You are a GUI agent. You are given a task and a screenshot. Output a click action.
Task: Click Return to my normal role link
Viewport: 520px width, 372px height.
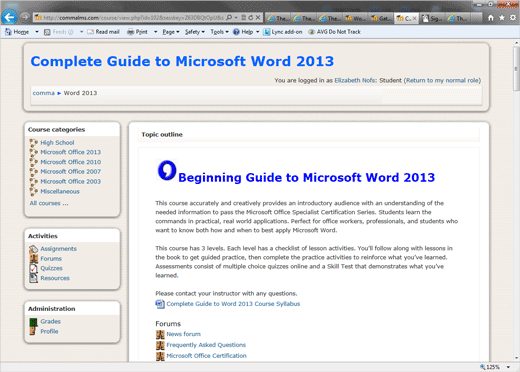pyautogui.click(x=442, y=80)
